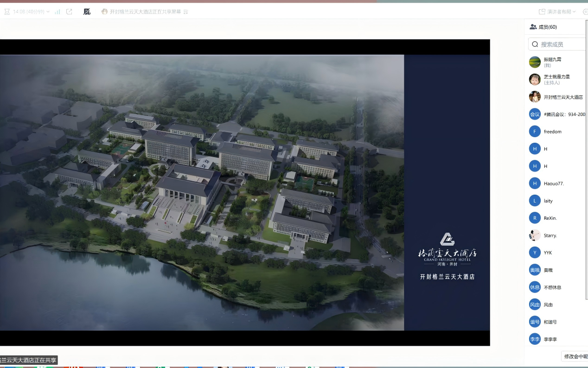Click the 成员(60) members panel icon
The height and width of the screenshot is (368, 588).
(533, 27)
